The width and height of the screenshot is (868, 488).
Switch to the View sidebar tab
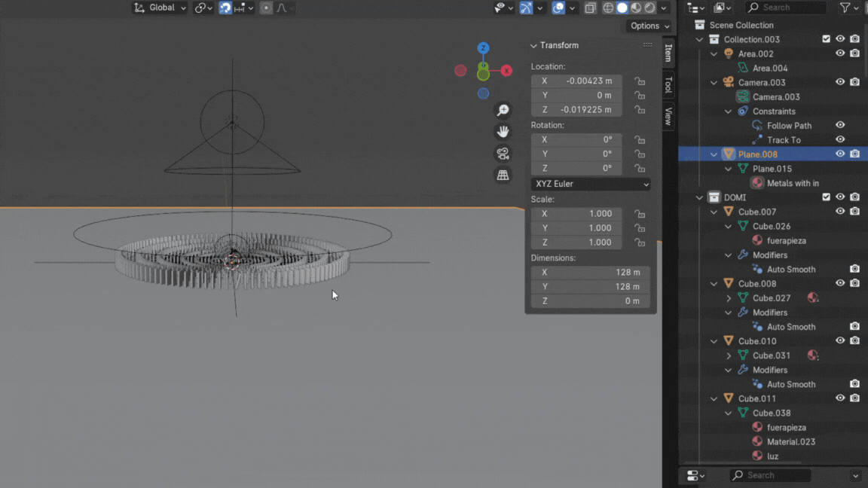coord(668,116)
